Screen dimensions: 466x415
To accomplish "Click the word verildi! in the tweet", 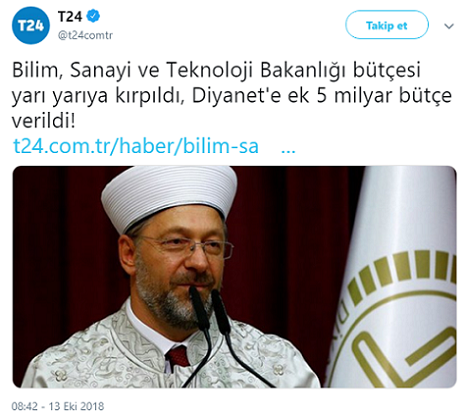I will tap(44, 120).
